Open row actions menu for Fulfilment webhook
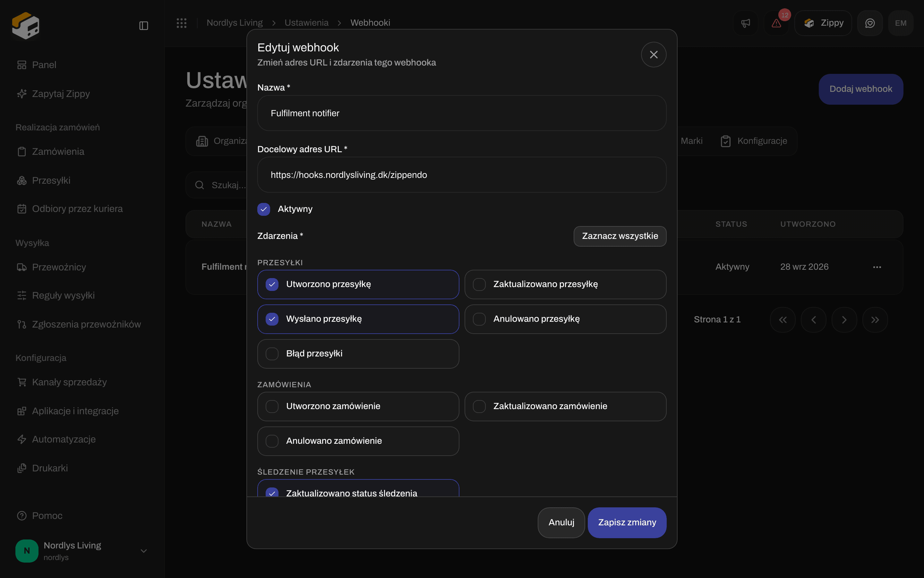The width and height of the screenshot is (924, 578). pyautogui.click(x=877, y=267)
